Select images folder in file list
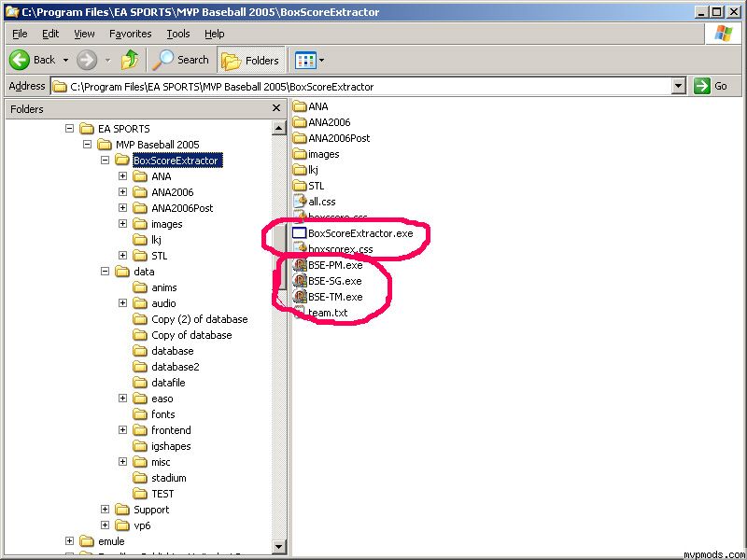The width and height of the screenshot is (747, 560). pyautogui.click(x=316, y=154)
